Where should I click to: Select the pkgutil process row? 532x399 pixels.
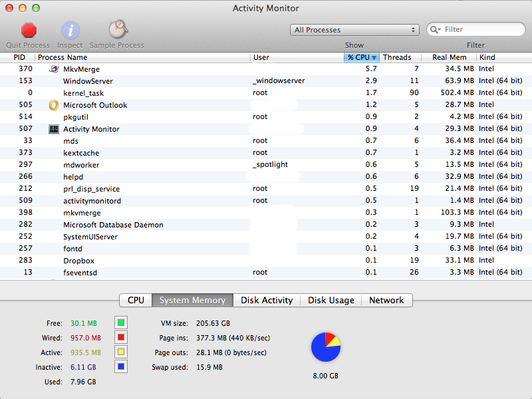266,117
